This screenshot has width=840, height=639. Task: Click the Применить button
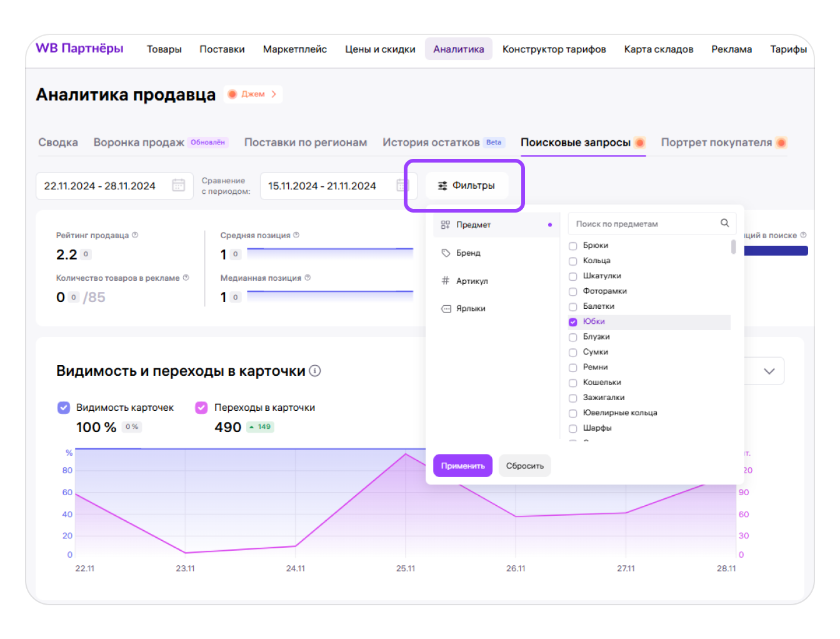[x=462, y=466]
